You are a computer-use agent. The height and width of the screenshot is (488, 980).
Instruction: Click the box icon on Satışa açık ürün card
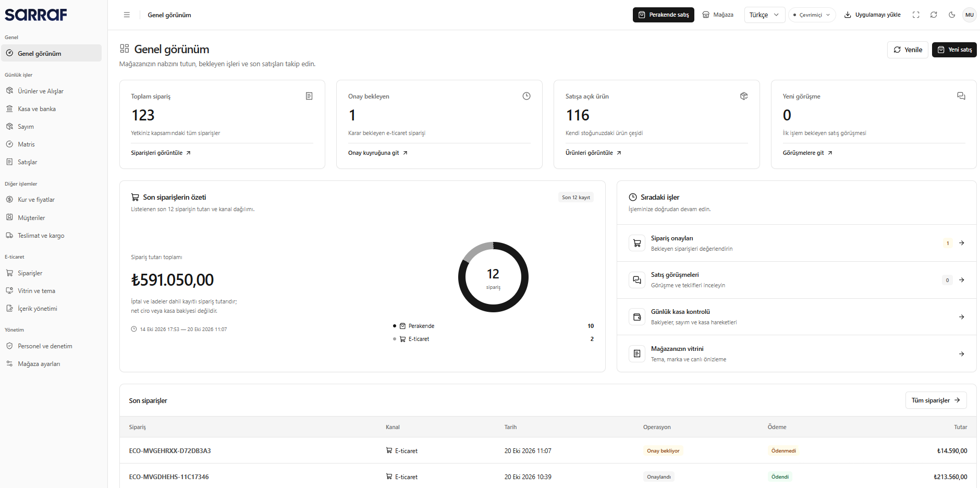point(744,96)
